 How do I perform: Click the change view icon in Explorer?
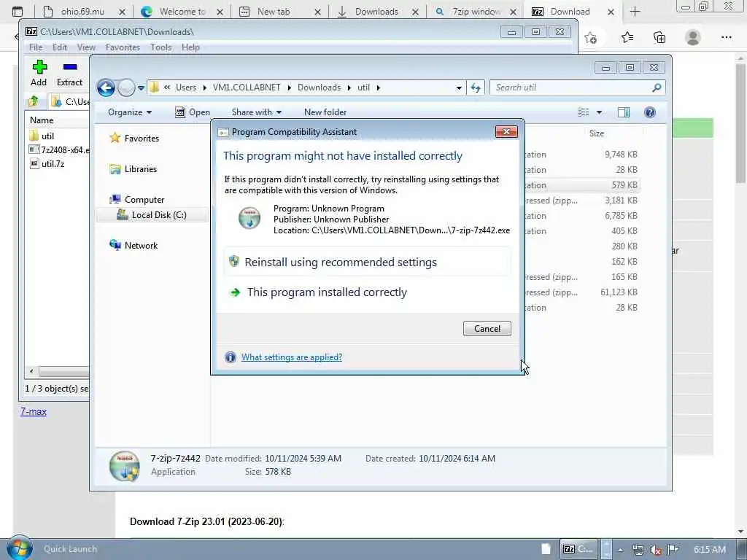583,112
